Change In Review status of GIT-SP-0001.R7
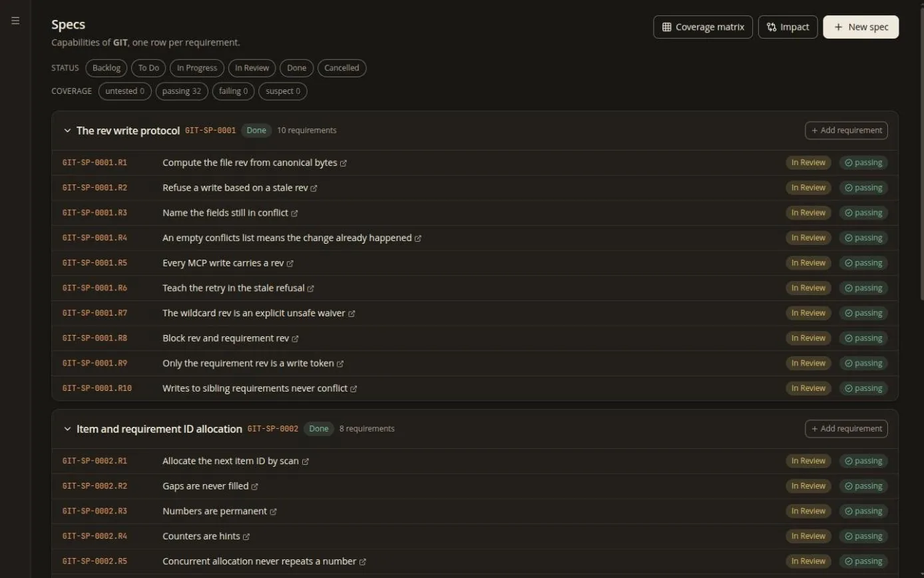Viewport: 924px width, 578px height. (808, 313)
